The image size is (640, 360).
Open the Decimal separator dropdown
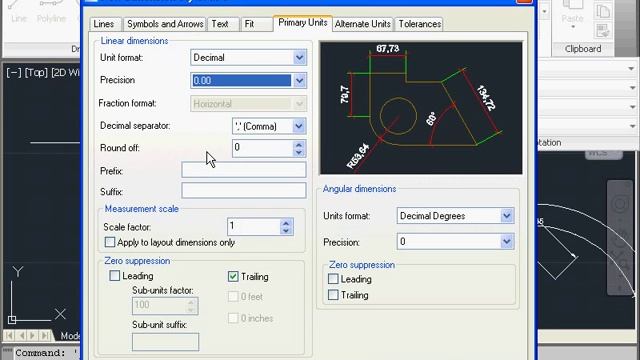click(299, 126)
